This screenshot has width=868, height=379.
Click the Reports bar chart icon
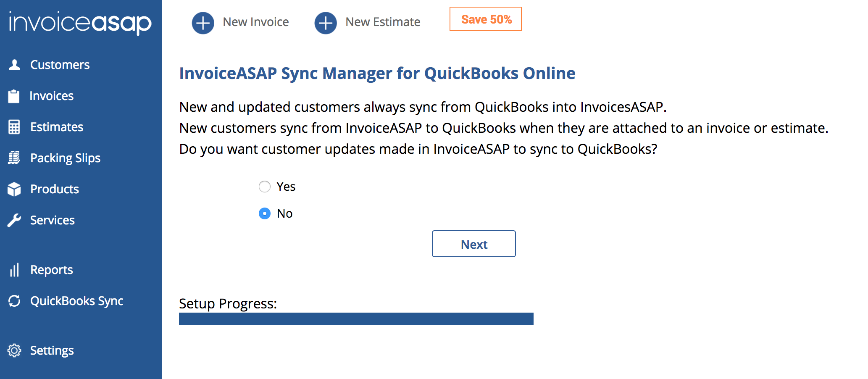tap(14, 270)
